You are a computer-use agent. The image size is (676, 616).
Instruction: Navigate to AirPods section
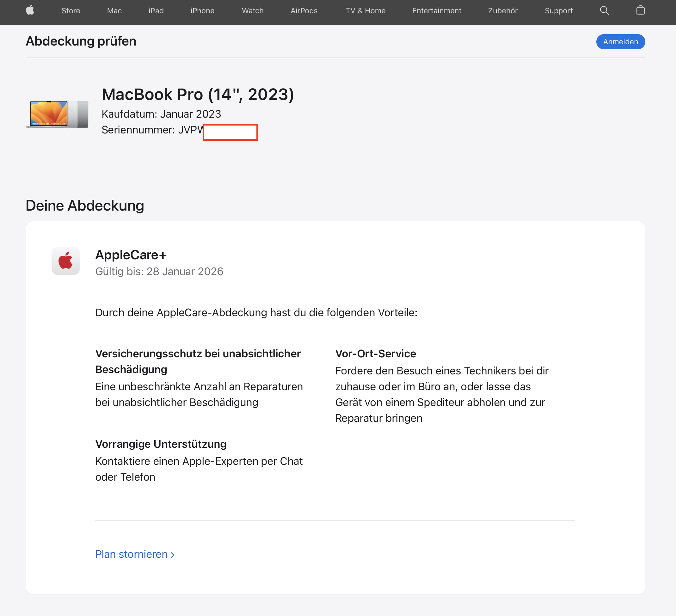click(x=304, y=11)
